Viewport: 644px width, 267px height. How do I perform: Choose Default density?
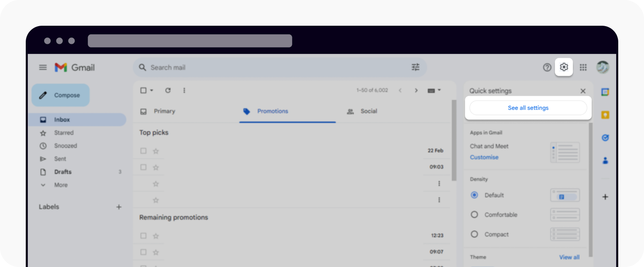point(475,195)
